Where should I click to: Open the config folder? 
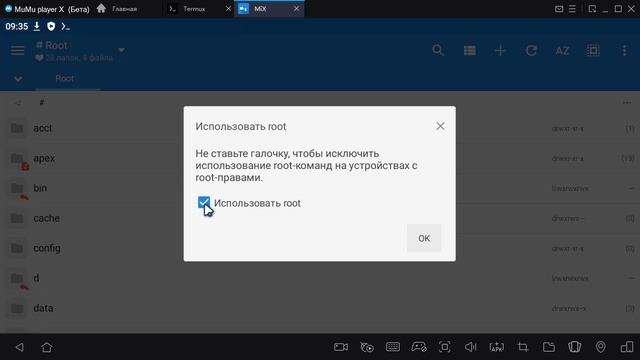tap(320, 248)
